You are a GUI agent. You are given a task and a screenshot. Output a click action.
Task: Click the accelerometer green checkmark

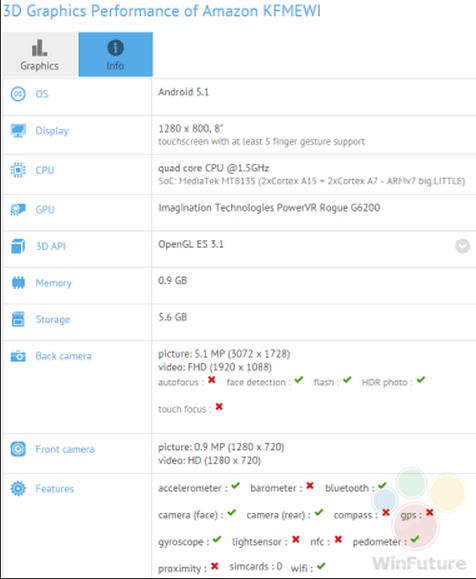tap(236, 486)
